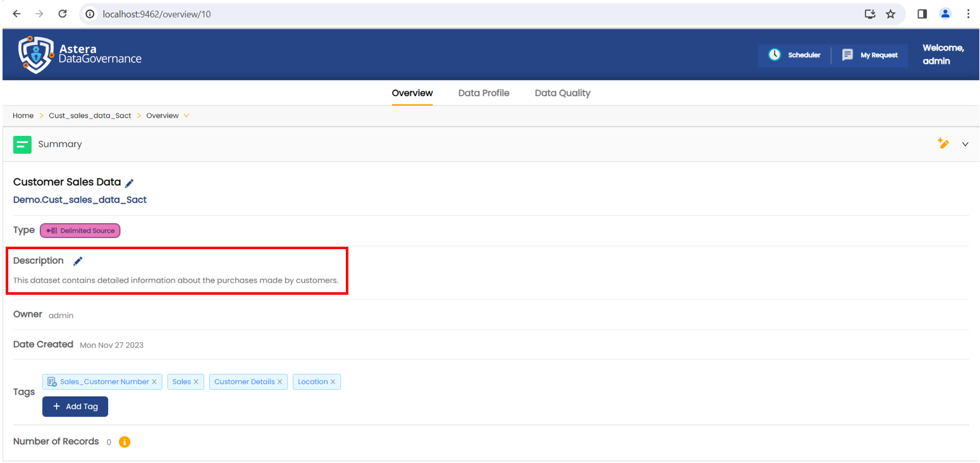View site information icon in address bar

[x=90, y=14]
